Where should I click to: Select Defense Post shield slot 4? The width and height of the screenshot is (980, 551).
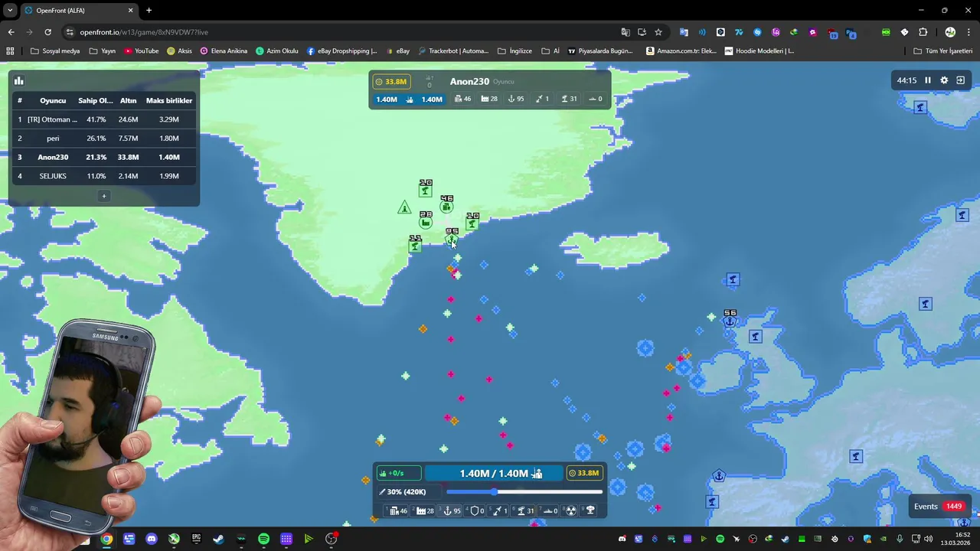coord(476,510)
